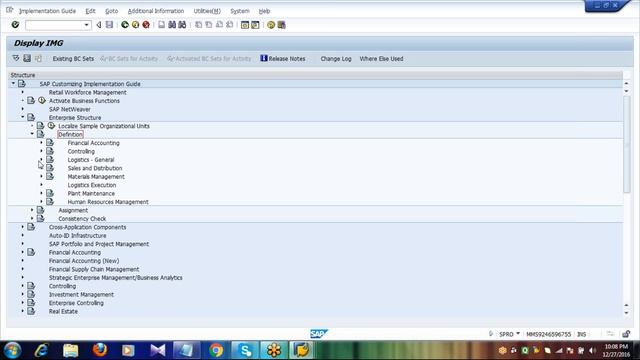Click the Find Next binoculars icon
The width and height of the screenshot is (640, 360).
point(182,25)
